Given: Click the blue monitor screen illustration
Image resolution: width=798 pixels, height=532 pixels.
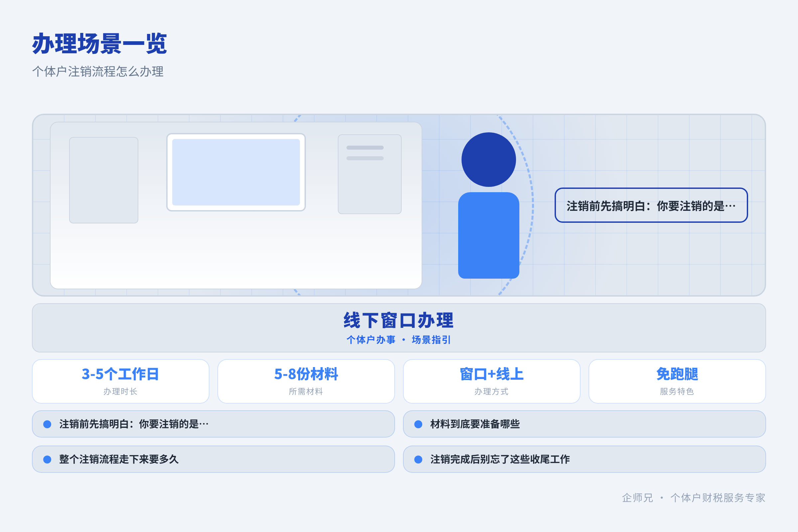Looking at the screenshot, I should [236, 172].
